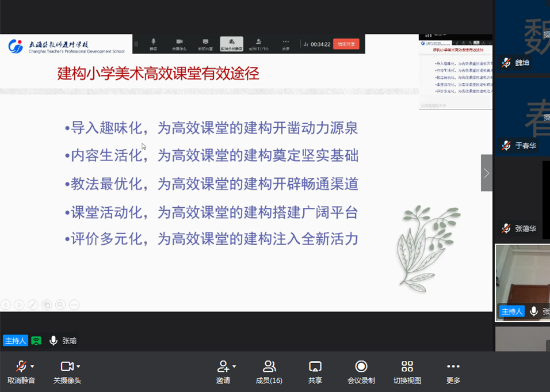Open slide show more-options circle
Viewport: 550px width, 392px height.
(x=74, y=305)
